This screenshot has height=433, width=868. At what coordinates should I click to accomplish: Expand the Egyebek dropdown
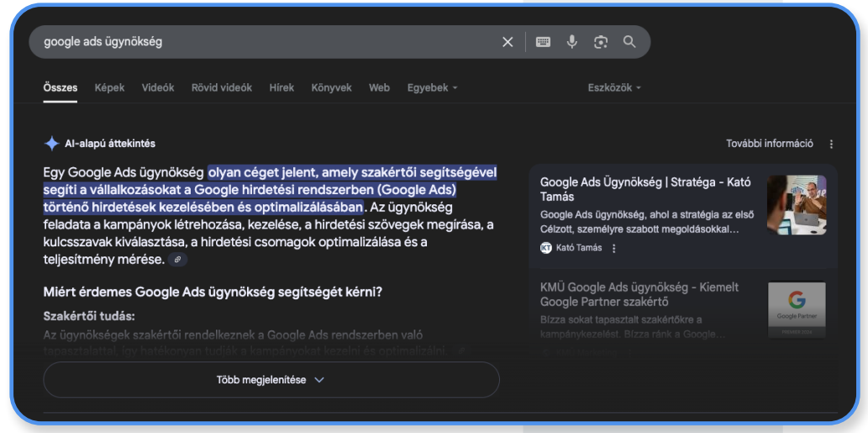pyautogui.click(x=433, y=87)
